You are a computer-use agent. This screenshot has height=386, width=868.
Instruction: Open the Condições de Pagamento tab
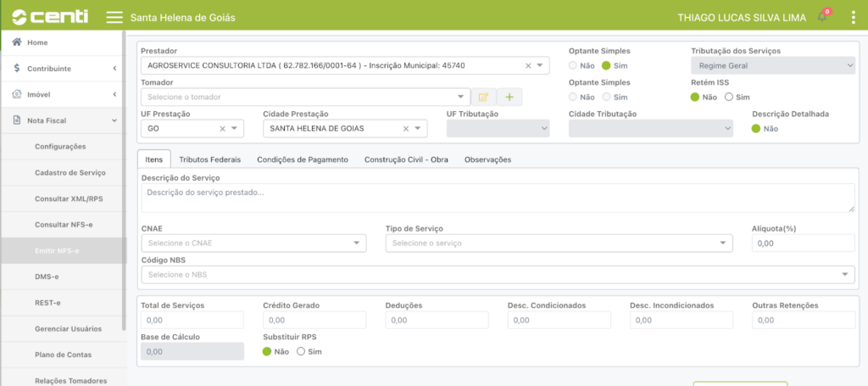coord(302,159)
